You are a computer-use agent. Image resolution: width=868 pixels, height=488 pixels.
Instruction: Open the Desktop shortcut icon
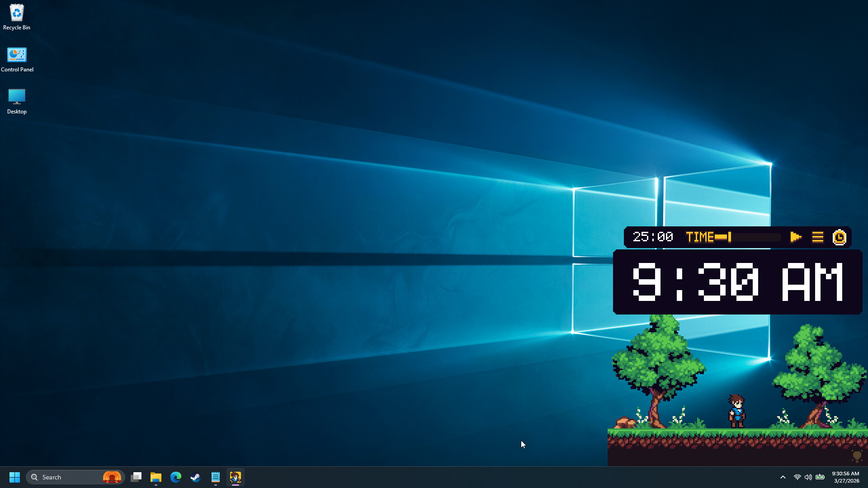(x=16, y=96)
